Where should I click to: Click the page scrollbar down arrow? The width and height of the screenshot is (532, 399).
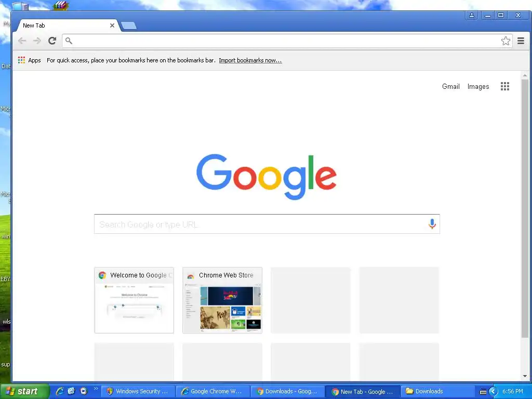pyautogui.click(x=525, y=376)
